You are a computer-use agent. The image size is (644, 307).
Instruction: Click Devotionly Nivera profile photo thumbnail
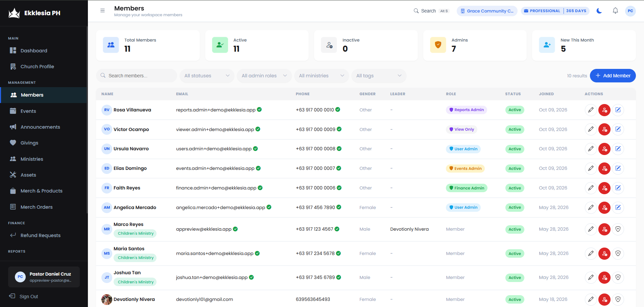coord(107,299)
